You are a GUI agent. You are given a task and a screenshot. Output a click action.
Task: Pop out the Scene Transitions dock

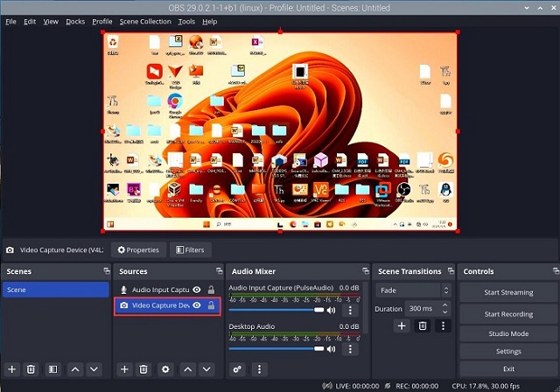point(451,270)
